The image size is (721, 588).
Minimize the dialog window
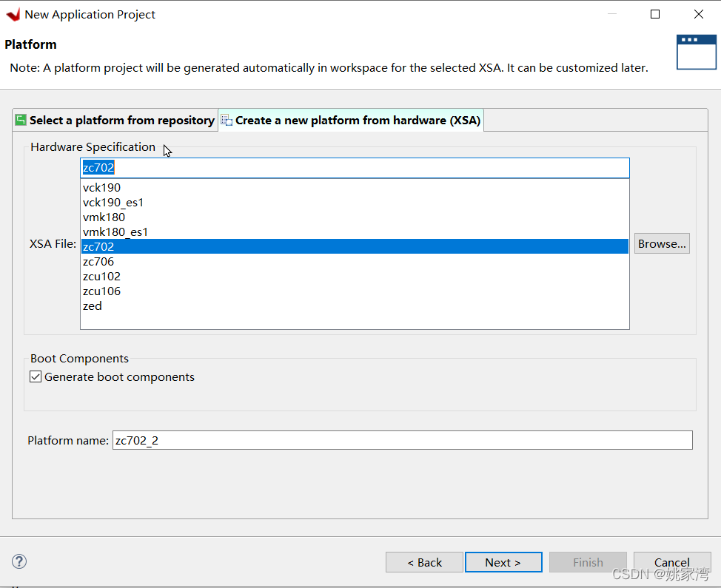click(611, 14)
